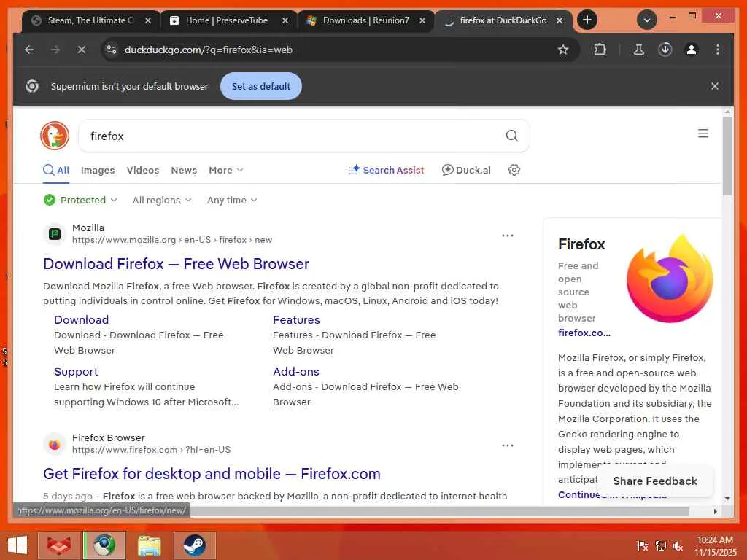Open DuckDuckGo hamburger side menu
This screenshot has width=747, height=560.
(703, 133)
